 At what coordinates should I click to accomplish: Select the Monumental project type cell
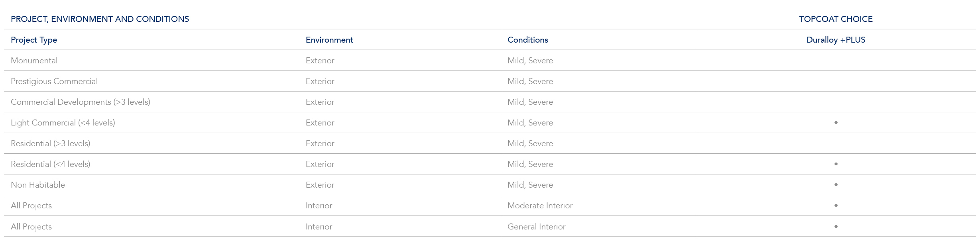coord(34,61)
